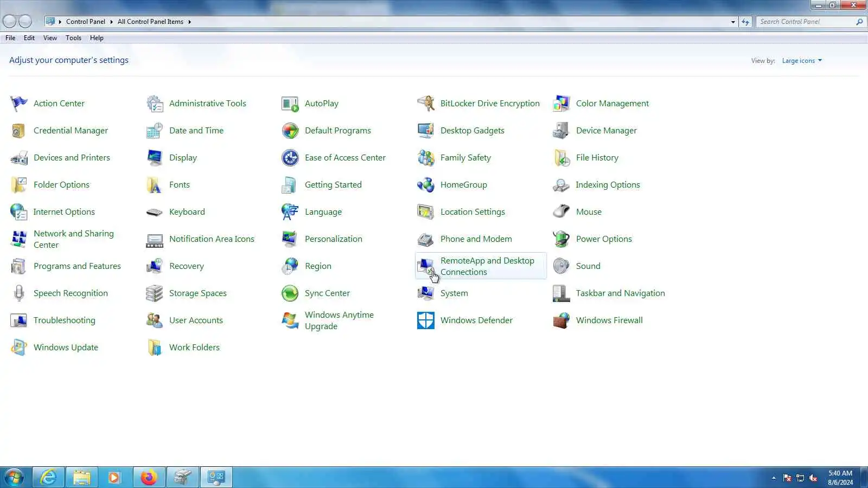The height and width of the screenshot is (488, 868).
Task: Expand the View by Large icons dropdown
Action: pyautogui.click(x=802, y=61)
